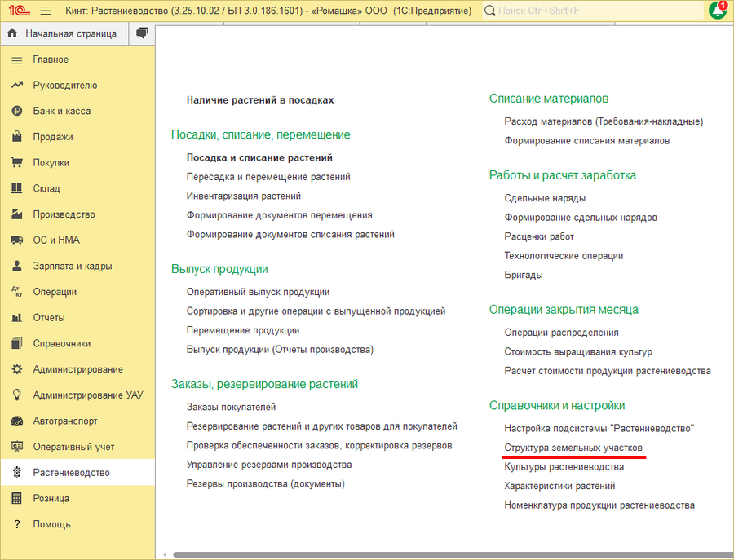Click the Производство section icon
Screen dimensions: 734x560
[x=17, y=214]
